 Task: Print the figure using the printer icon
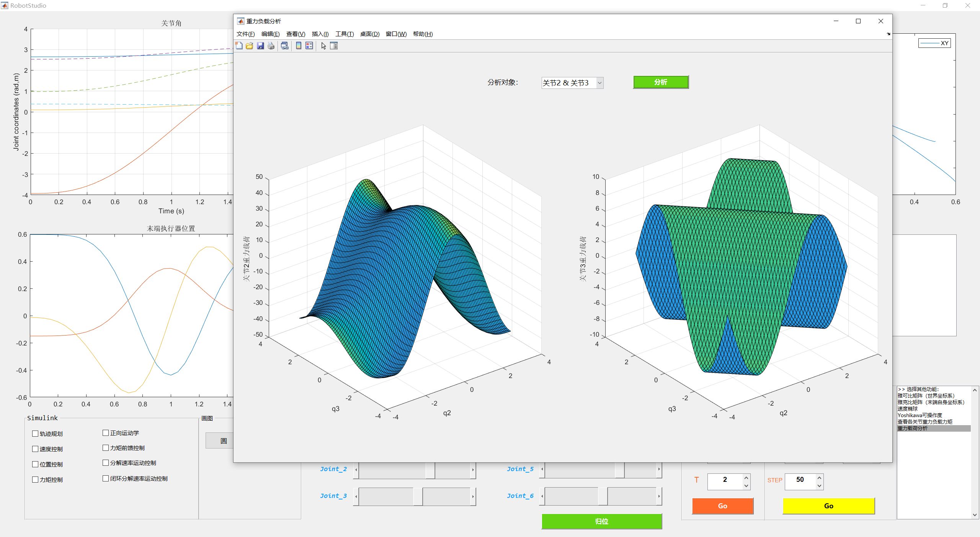[x=271, y=46]
